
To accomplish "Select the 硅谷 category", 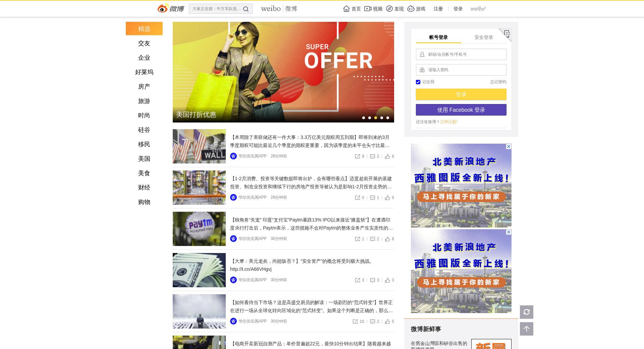I will point(144,130).
